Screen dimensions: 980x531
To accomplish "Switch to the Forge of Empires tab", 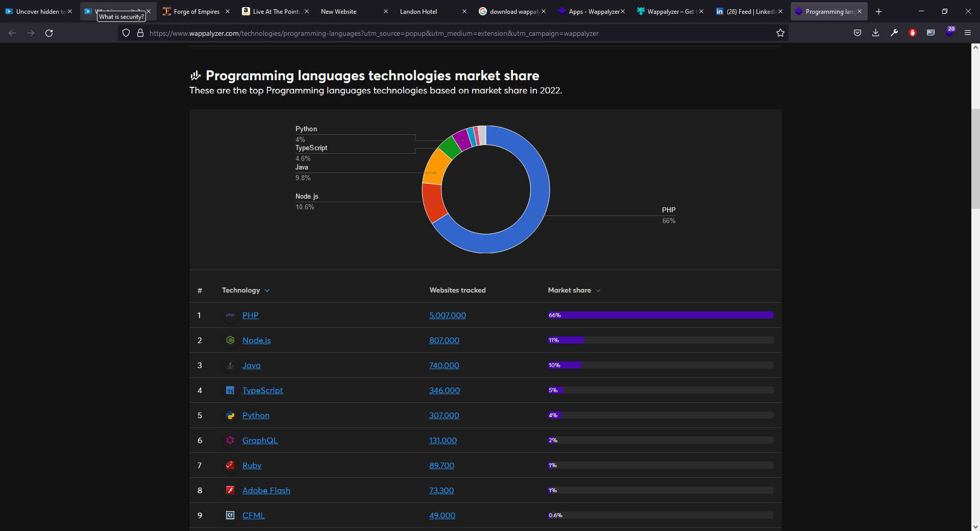I will click(195, 11).
